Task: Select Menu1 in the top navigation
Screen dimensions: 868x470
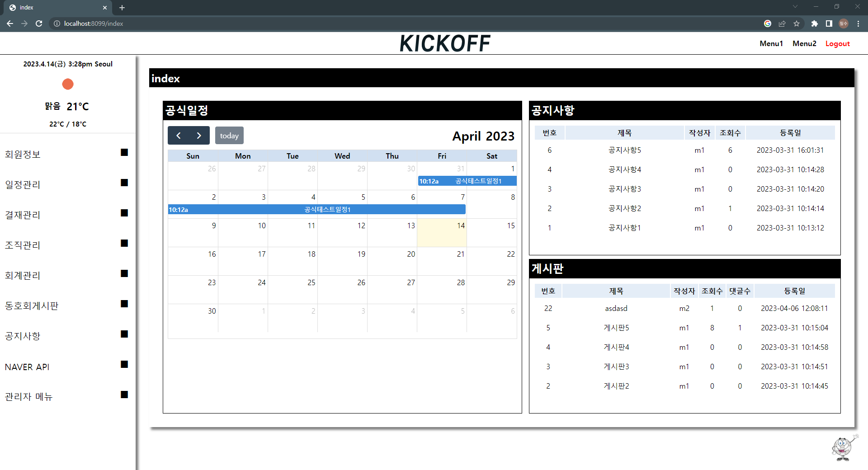Action: pyautogui.click(x=771, y=43)
